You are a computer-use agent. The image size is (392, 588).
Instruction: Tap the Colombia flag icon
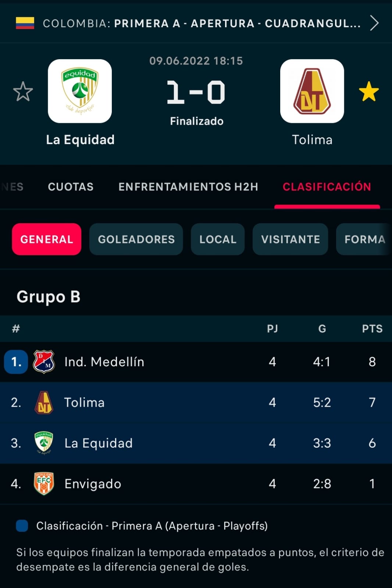click(x=25, y=23)
